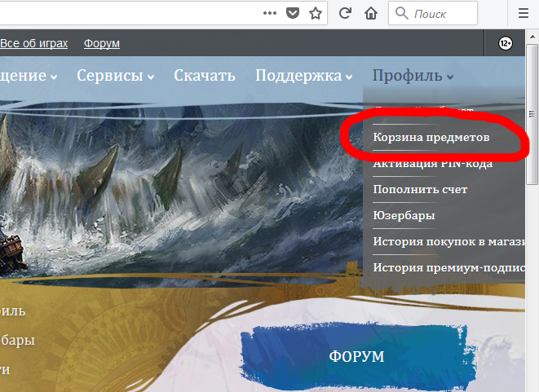539x392 pixels.
Task: Focus the Поиск search field
Action: [433, 13]
